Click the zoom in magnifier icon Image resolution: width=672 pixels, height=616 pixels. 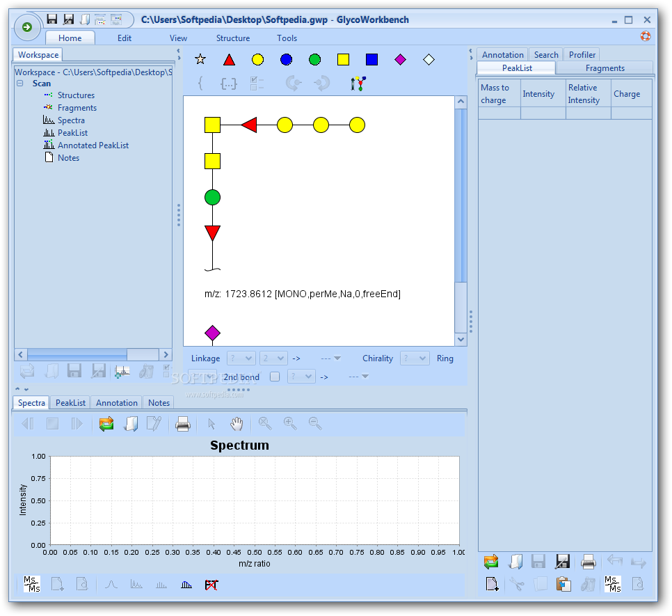[x=290, y=423]
